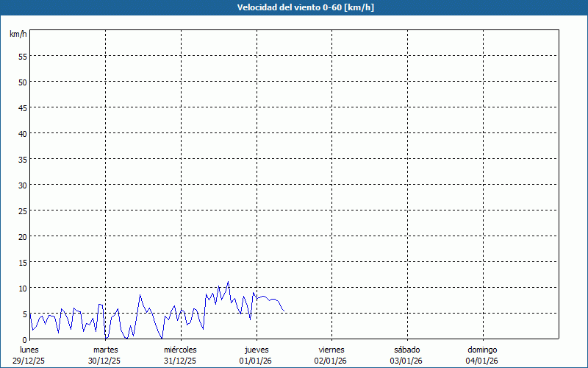The image size is (588, 368).
Task: Click the date label 29/12/25
Action: (30, 361)
